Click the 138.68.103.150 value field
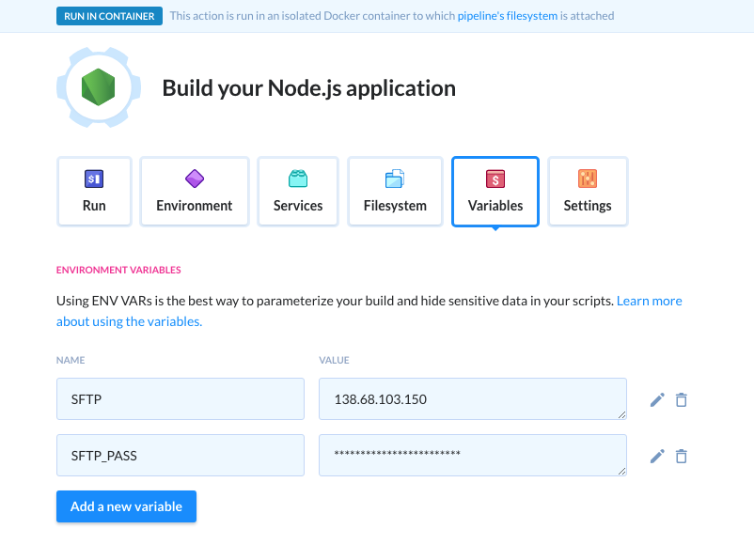Screen dimensions: 754x560 (473, 399)
